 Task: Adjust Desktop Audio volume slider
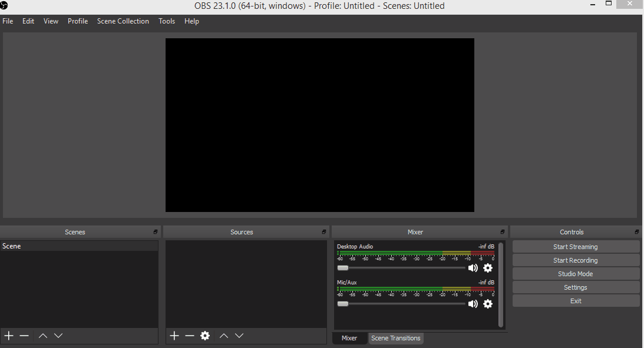(x=401, y=268)
